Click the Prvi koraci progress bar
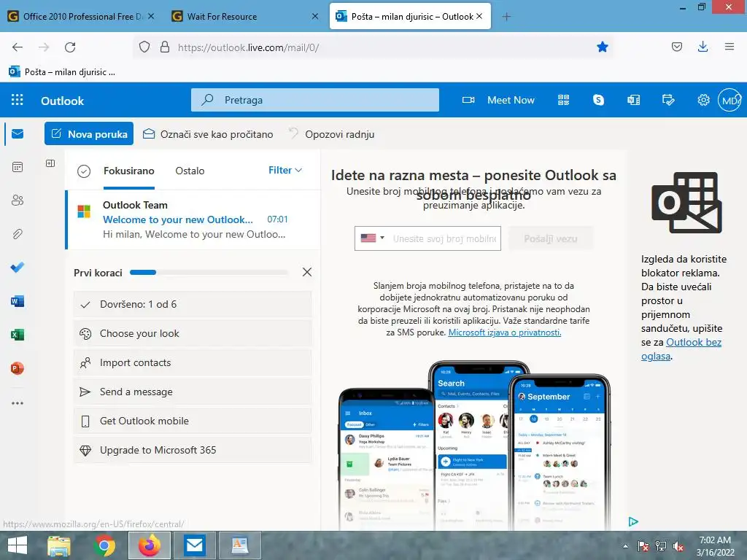This screenshot has height=560, width=747. (x=209, y=273)
